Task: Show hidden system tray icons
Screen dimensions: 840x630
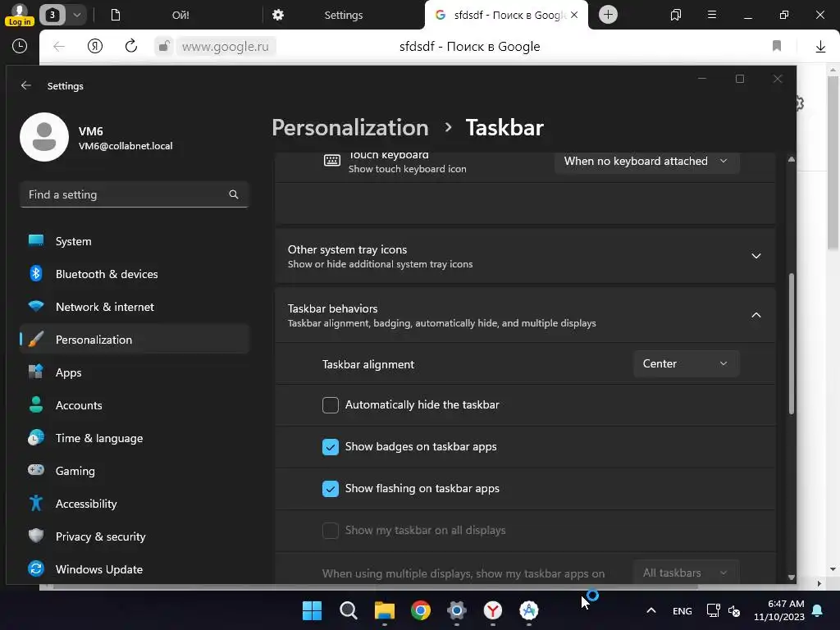Action: point(651,610)
